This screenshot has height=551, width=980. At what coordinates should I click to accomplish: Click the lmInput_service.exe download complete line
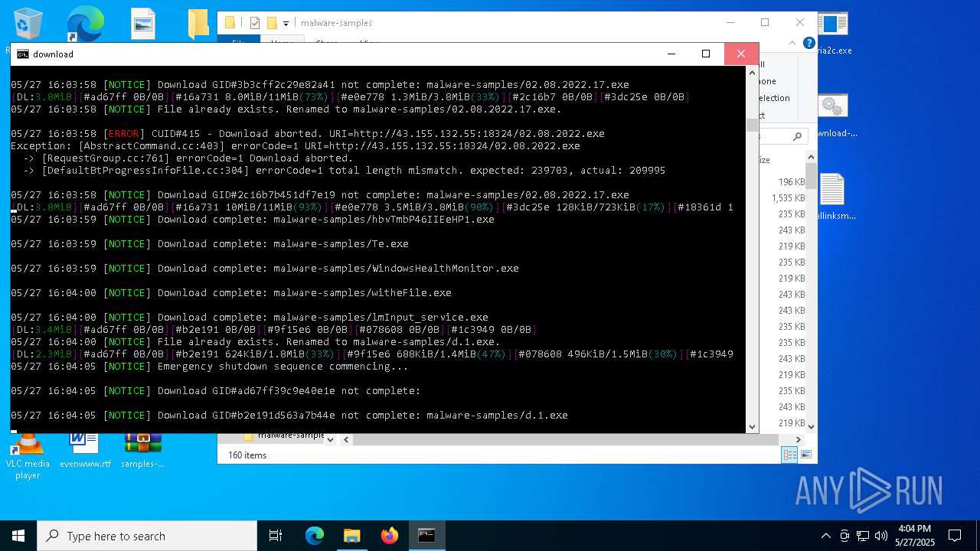(x=249, y=318)
